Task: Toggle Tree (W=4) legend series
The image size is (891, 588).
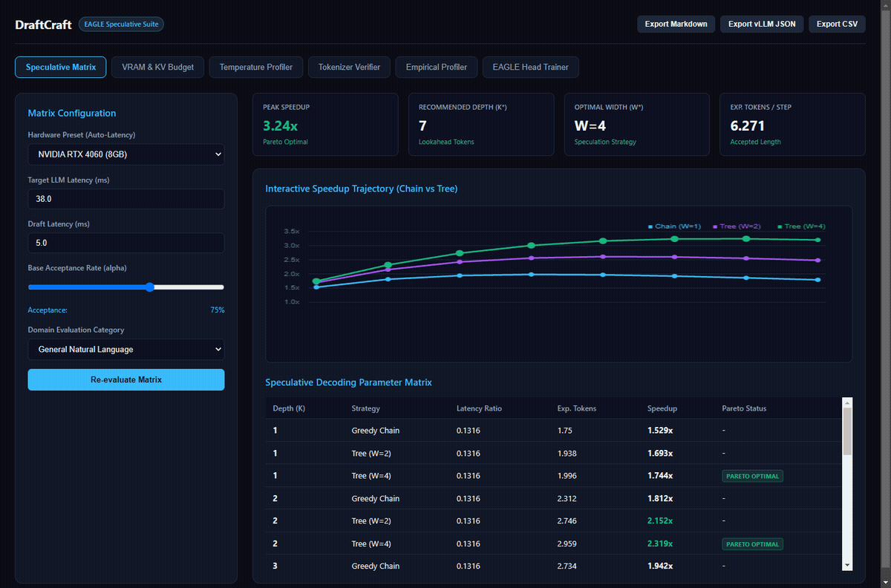Action: 801,226
